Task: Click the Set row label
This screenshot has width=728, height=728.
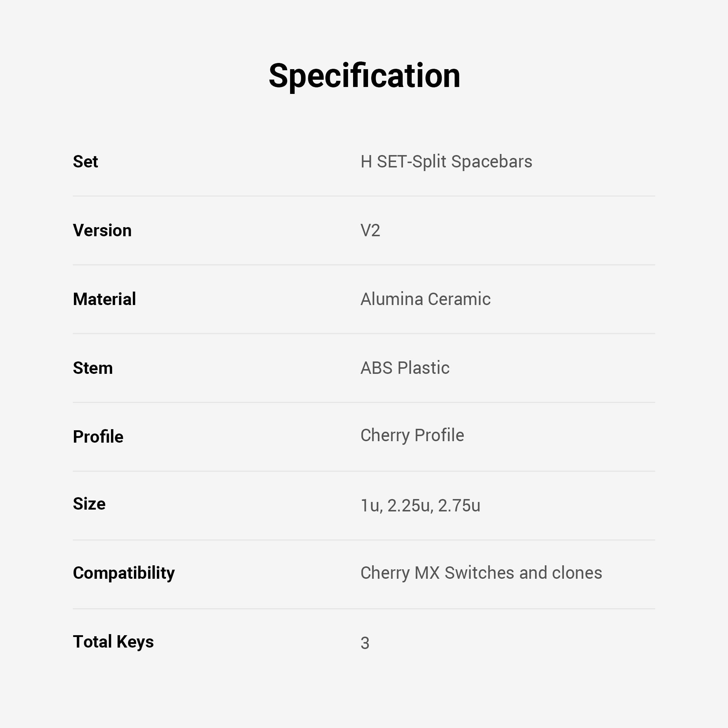Action: (x=85, y=162)
